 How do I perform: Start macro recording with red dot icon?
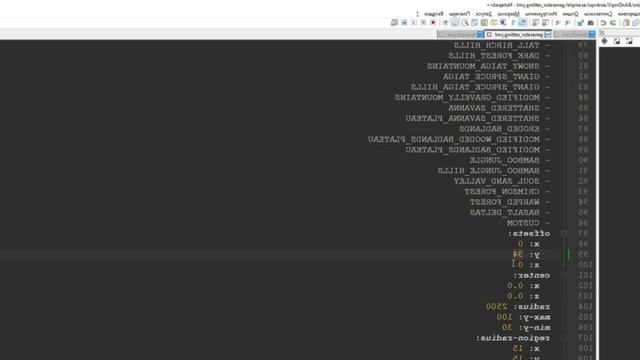click(x=433, y=23)
